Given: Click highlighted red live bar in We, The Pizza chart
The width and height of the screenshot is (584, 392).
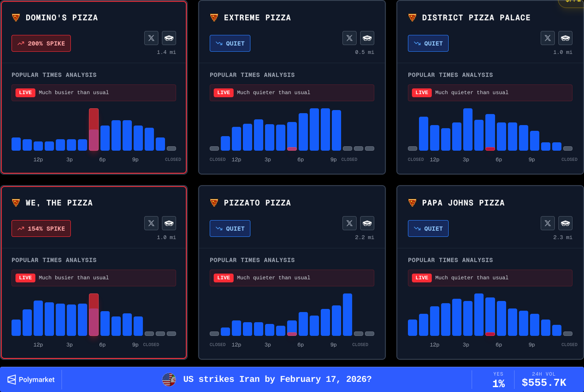Looking at the screenshot, I should pyautogui.click(x=94, y=315).
